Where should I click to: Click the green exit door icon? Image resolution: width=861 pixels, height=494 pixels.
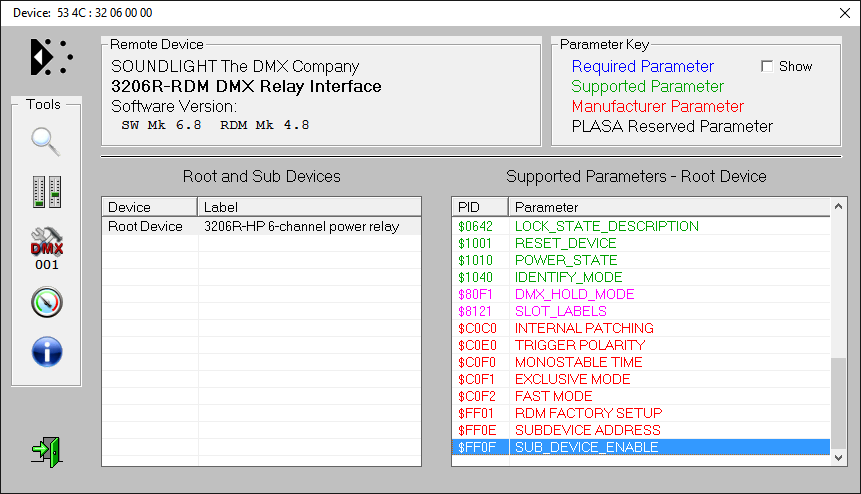pos(46,450)
